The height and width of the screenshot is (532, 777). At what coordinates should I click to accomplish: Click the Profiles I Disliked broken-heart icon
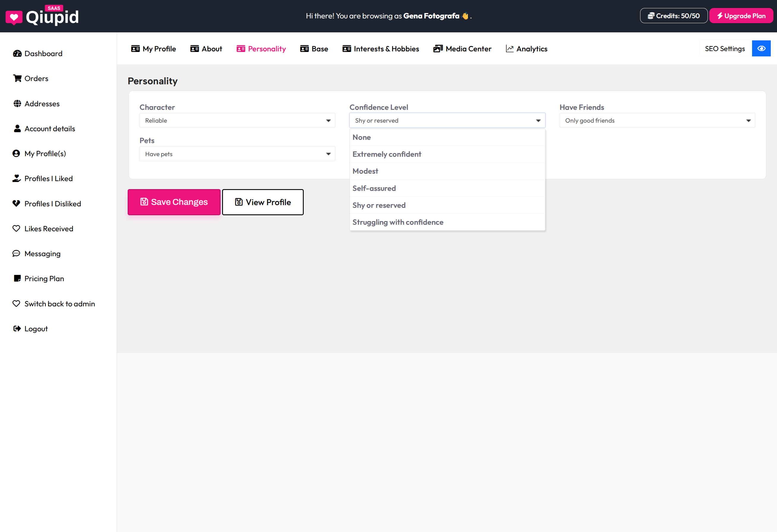point(16,203)
